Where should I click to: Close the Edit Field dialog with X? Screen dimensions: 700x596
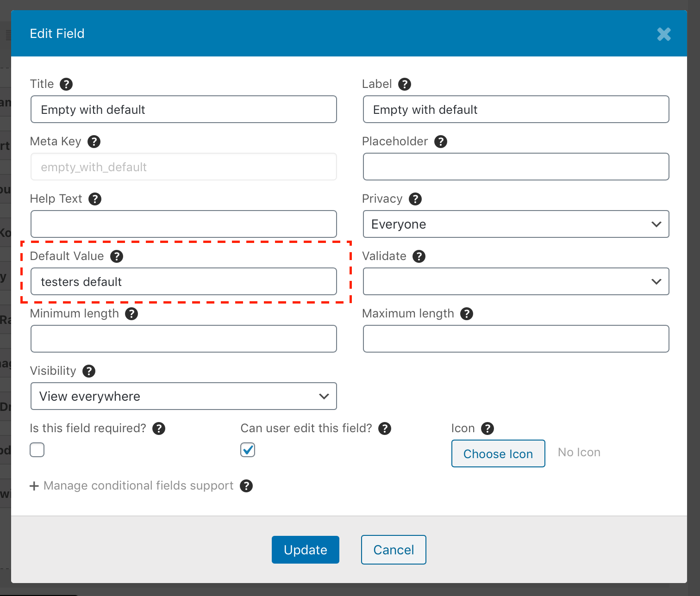664,34
